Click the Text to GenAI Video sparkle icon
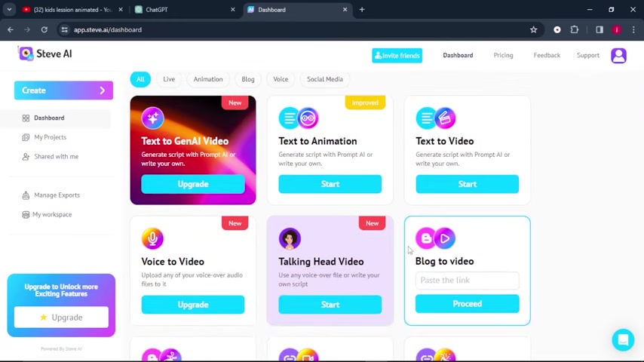The width and height of the screenshot is (644, 362). tap(153, 118)
